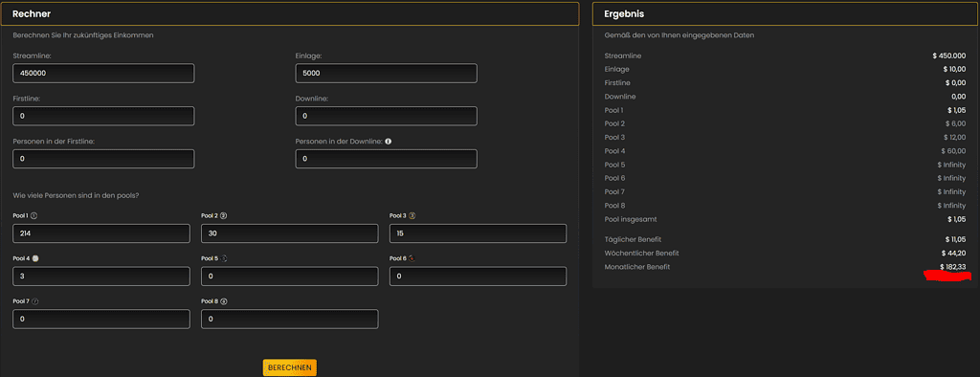Click the Pool 3 input showing 15
Image resolution: width=980 pixels, height=377 pixels.
point(479,233)
